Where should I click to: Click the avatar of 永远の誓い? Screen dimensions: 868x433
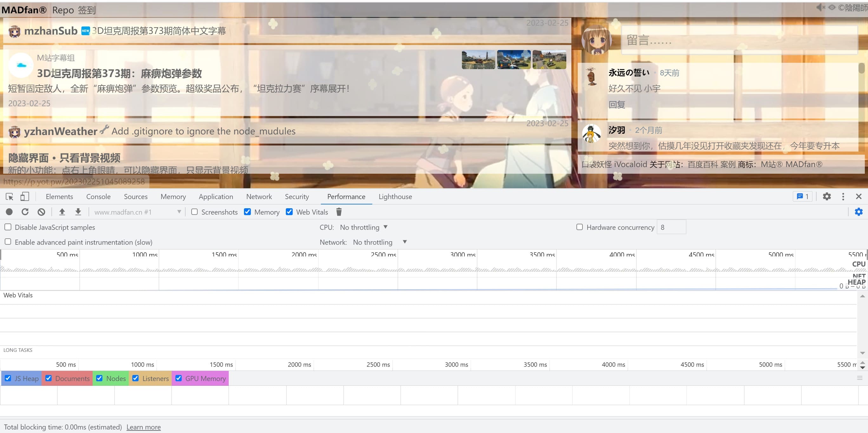coord(591,76)
